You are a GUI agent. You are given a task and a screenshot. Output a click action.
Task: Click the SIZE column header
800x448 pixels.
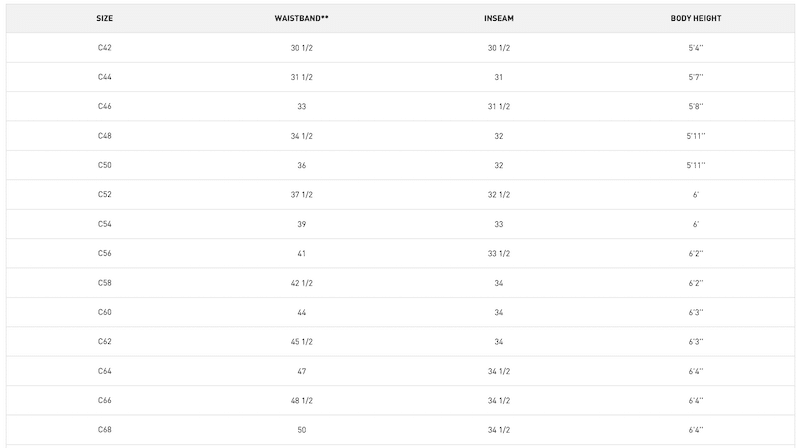point(105,18)
